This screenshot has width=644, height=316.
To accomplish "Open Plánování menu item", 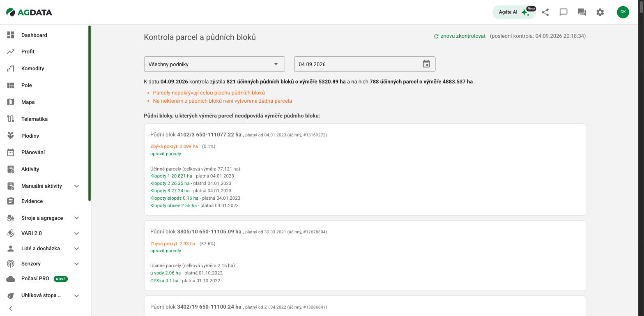I will coord(33,152).
